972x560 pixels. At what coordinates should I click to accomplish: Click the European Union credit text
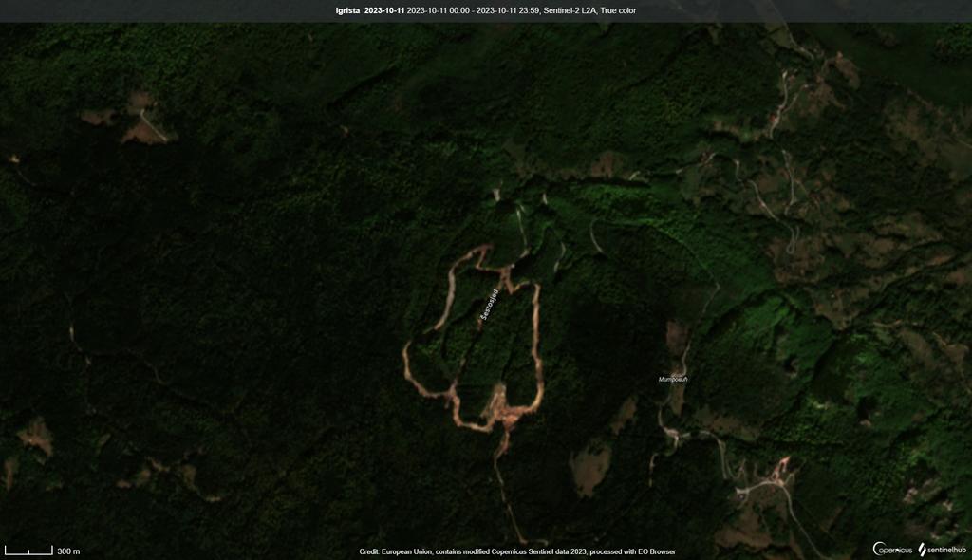[517, 552]
